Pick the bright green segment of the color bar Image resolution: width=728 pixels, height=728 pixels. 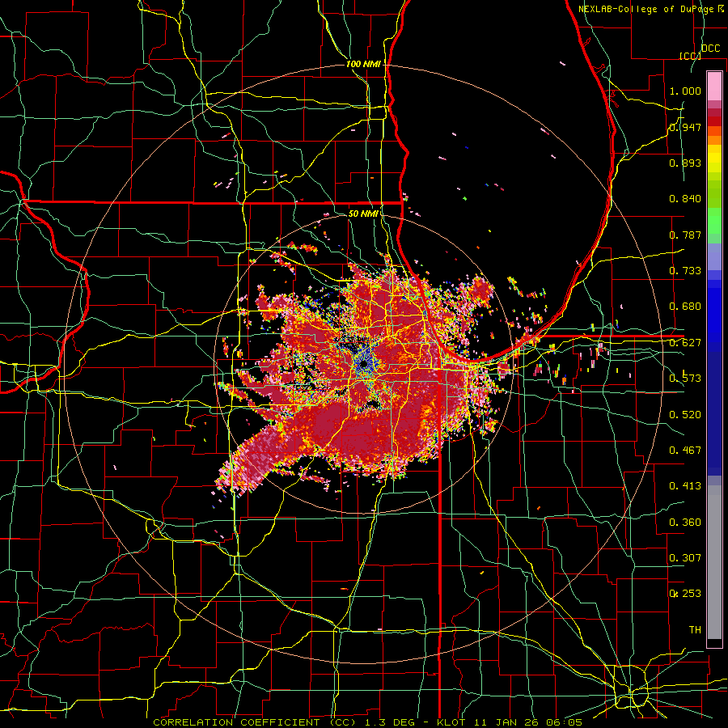point(714,221)
